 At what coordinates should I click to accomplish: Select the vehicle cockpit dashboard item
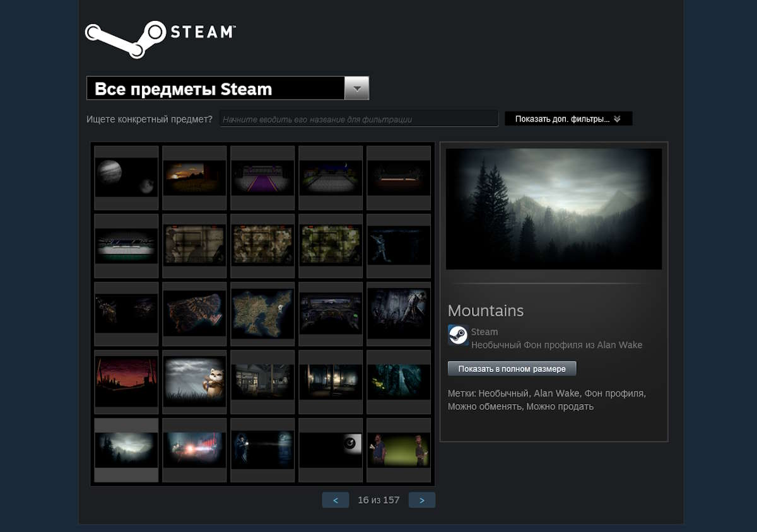(331, 314)
